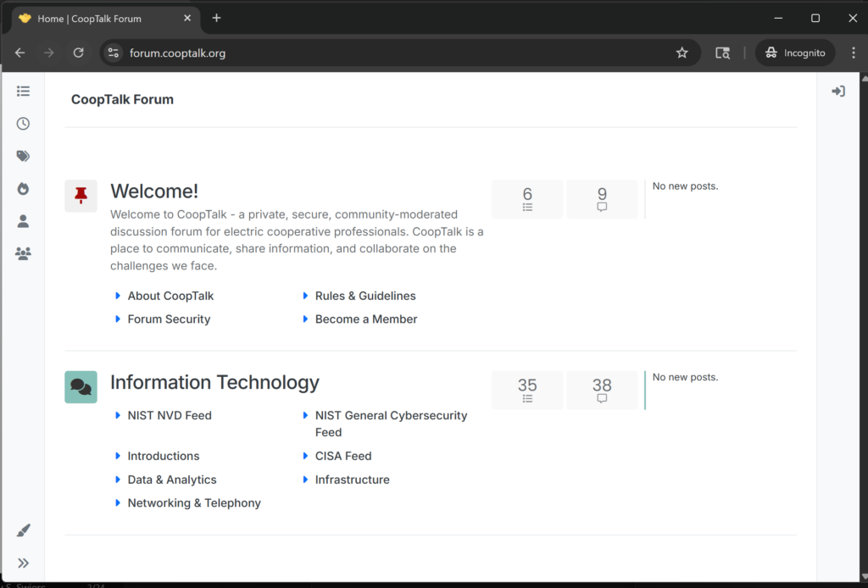Open the single user icon in sidebar
The width and height of the screenshot is (868, 588).
23,221
